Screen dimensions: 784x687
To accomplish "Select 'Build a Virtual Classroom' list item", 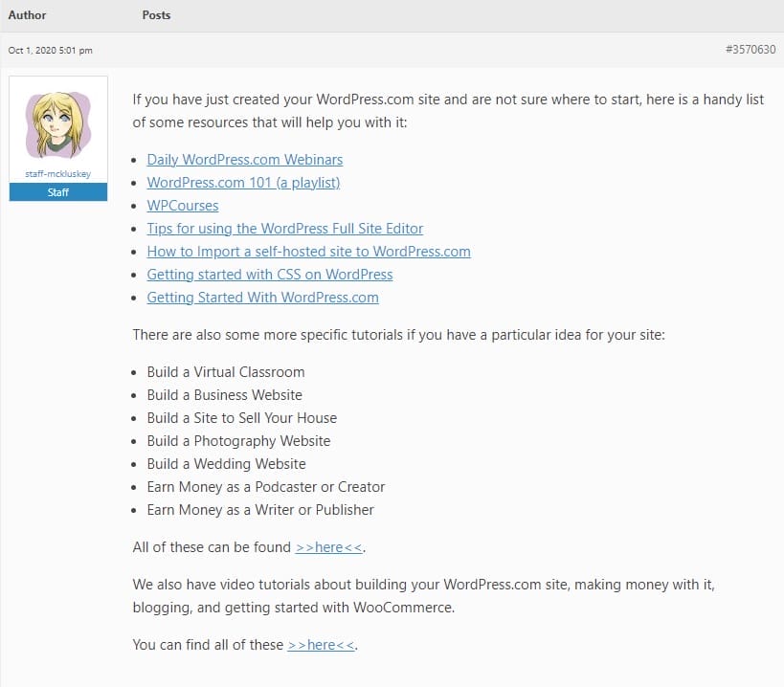I will pyautogui.click(x=226, y=372).
